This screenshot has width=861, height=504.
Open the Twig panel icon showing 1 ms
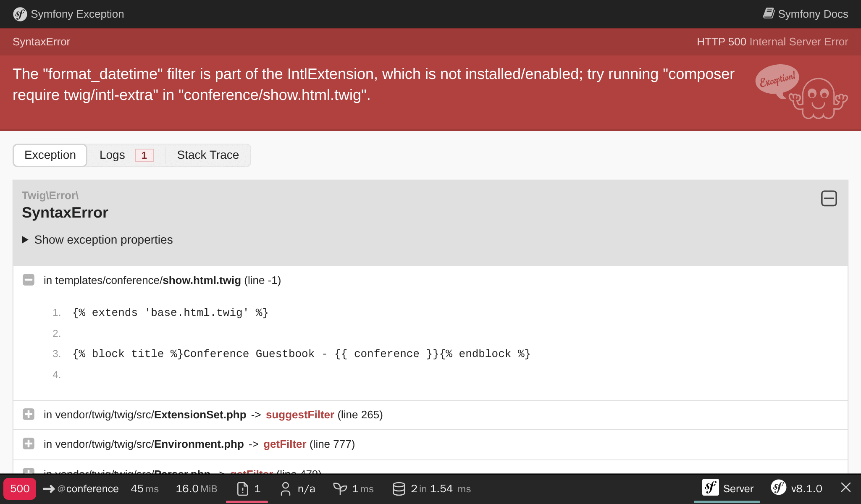[x=340, y=488]
